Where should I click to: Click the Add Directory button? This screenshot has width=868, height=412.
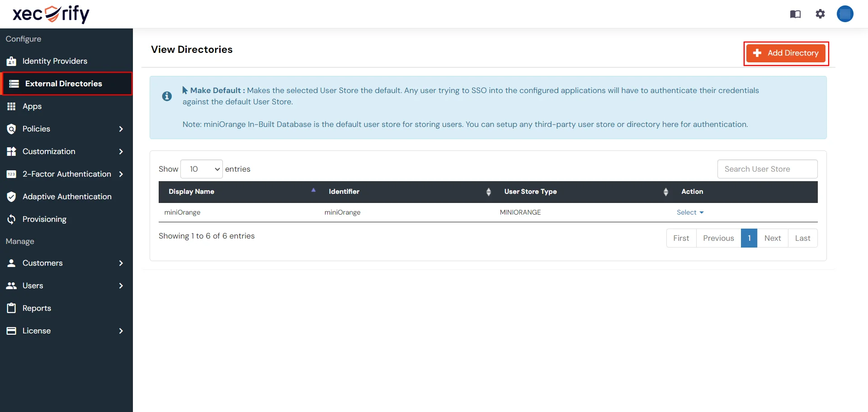click(x=786, y=53)
